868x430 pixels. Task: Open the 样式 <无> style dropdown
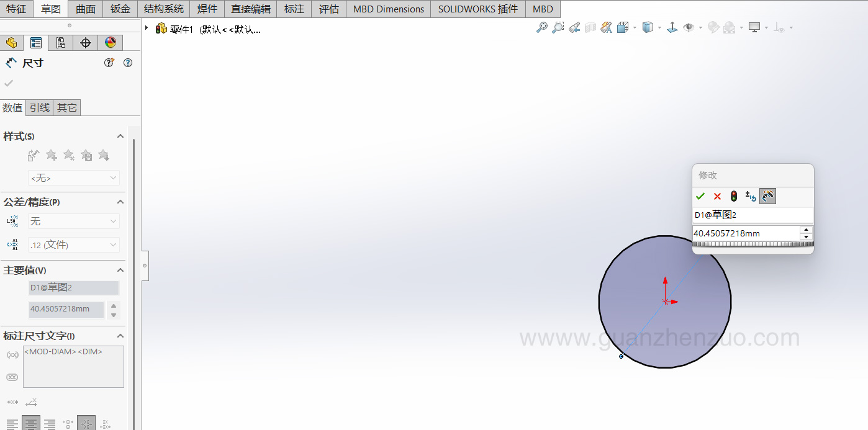[x=74, y=178]
